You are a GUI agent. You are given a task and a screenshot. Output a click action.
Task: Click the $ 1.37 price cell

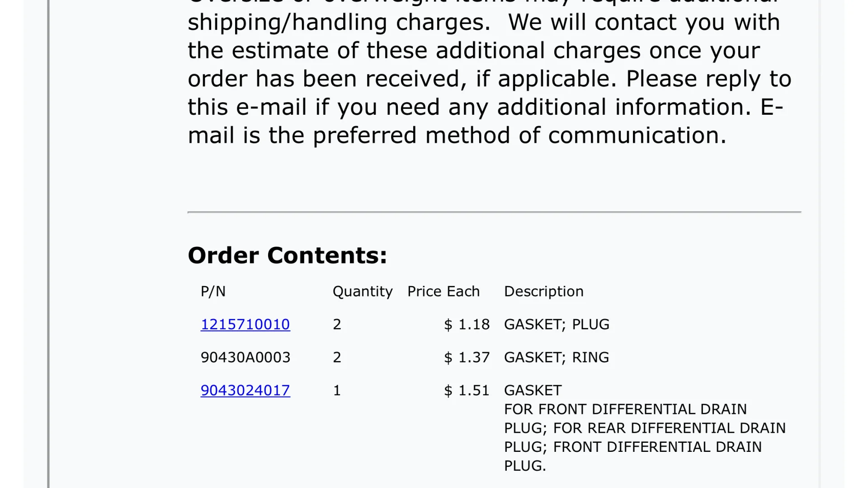(467, 357)
